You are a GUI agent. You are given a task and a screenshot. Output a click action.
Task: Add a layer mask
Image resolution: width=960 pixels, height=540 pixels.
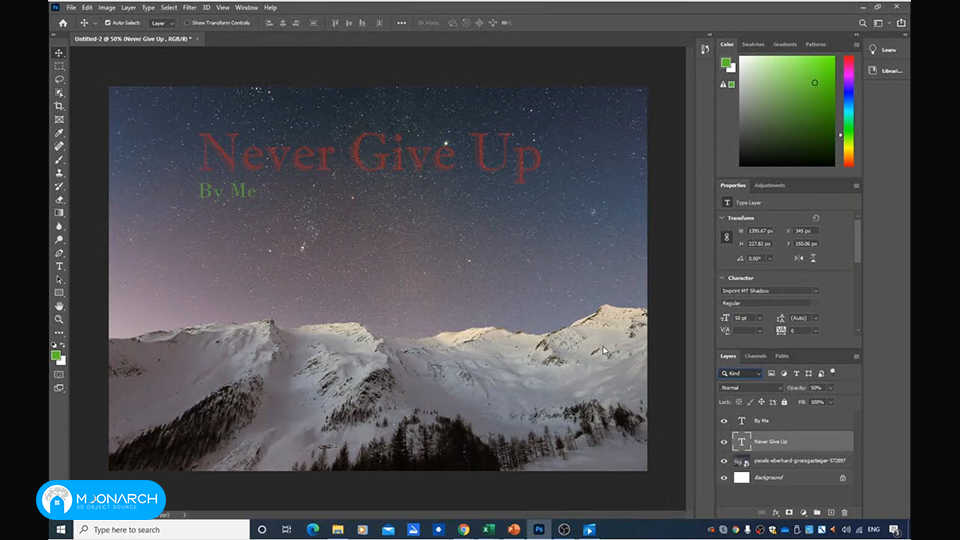click(x=789, y=512)
